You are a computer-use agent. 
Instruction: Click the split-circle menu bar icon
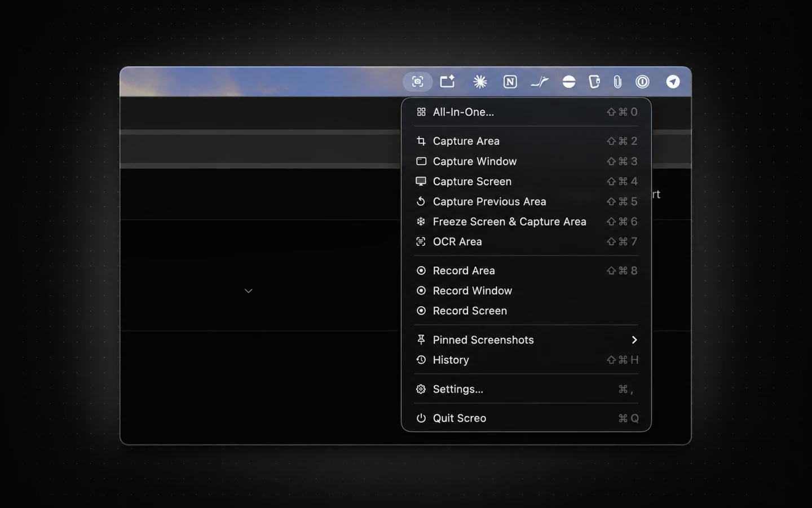(569, 82)
